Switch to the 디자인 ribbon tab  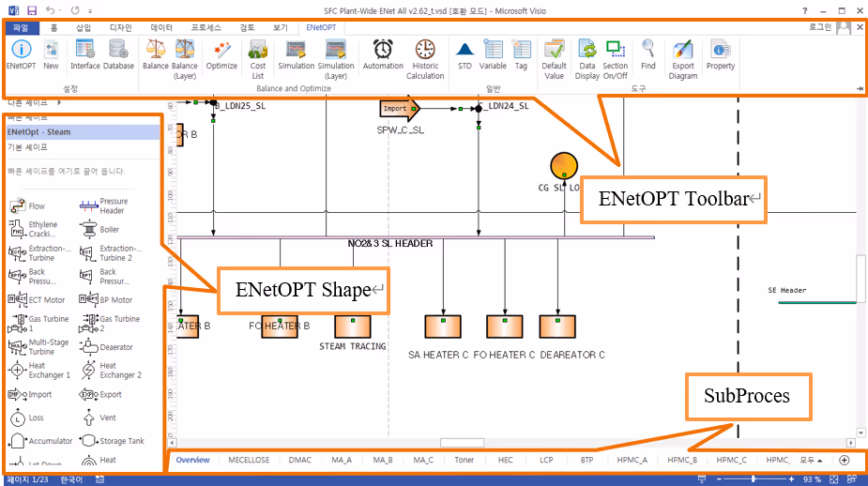[121, 27]
